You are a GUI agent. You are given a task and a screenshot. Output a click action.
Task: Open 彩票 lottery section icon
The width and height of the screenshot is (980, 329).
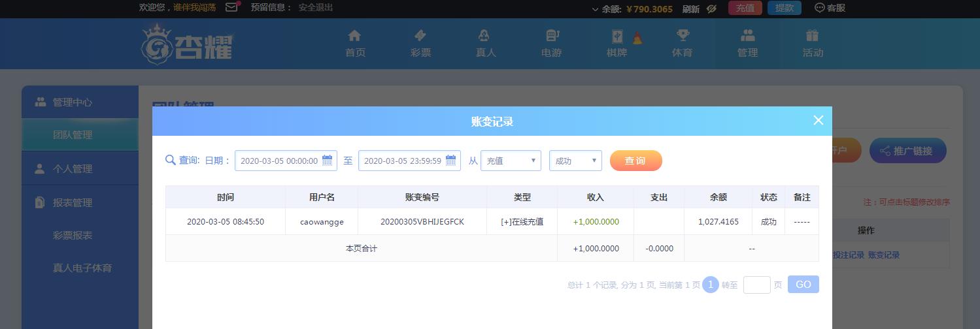tap(420, 36)
